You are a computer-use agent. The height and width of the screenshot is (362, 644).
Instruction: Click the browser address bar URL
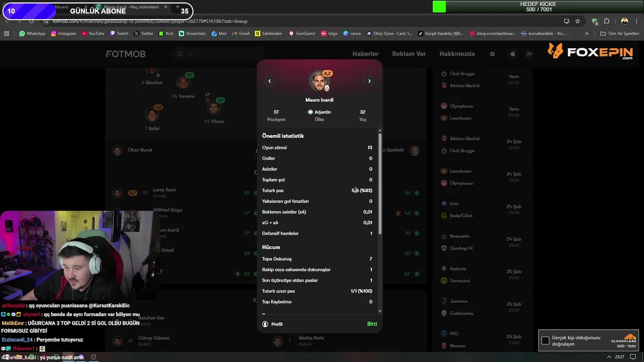(149, 21)
